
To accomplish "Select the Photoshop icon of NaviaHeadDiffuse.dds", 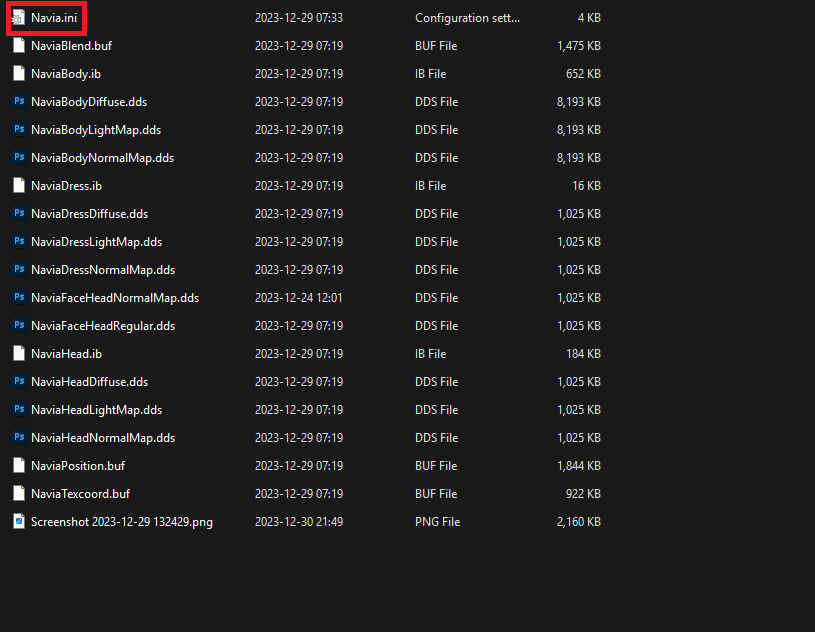I will (19, 381).
